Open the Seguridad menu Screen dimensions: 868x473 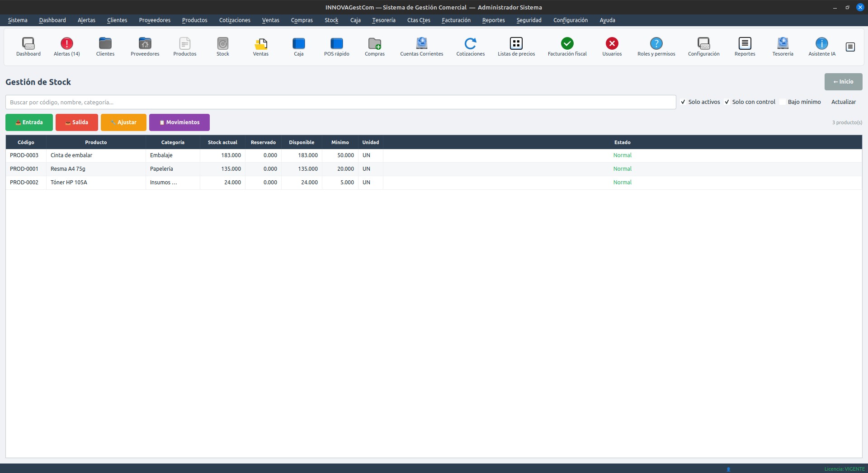click(x=528, y=20)
